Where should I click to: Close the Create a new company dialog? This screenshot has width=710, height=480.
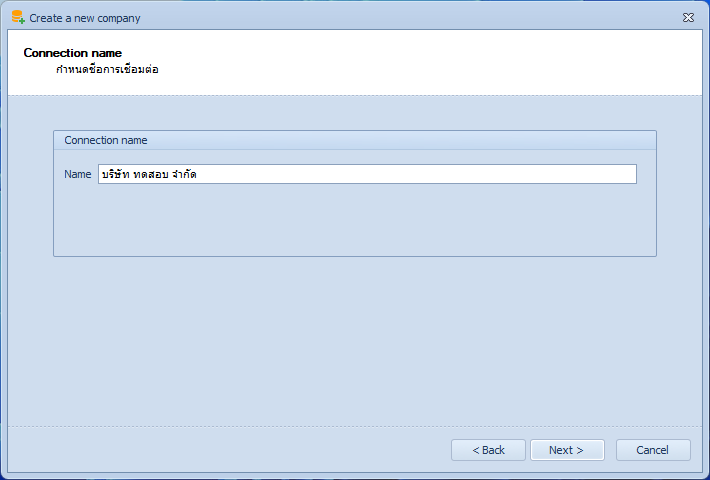[688, 18]
